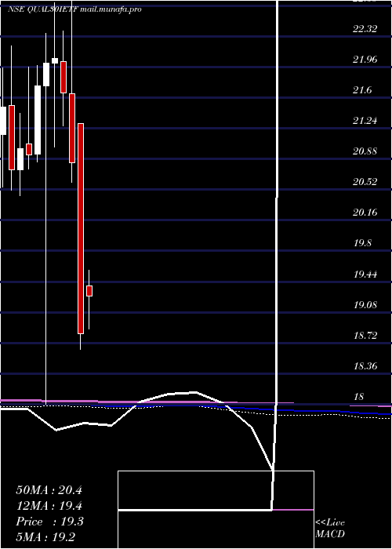The image size is (392, 549).
Task: Click the 50MA : 20.4 readout
Action: point(49,490)
